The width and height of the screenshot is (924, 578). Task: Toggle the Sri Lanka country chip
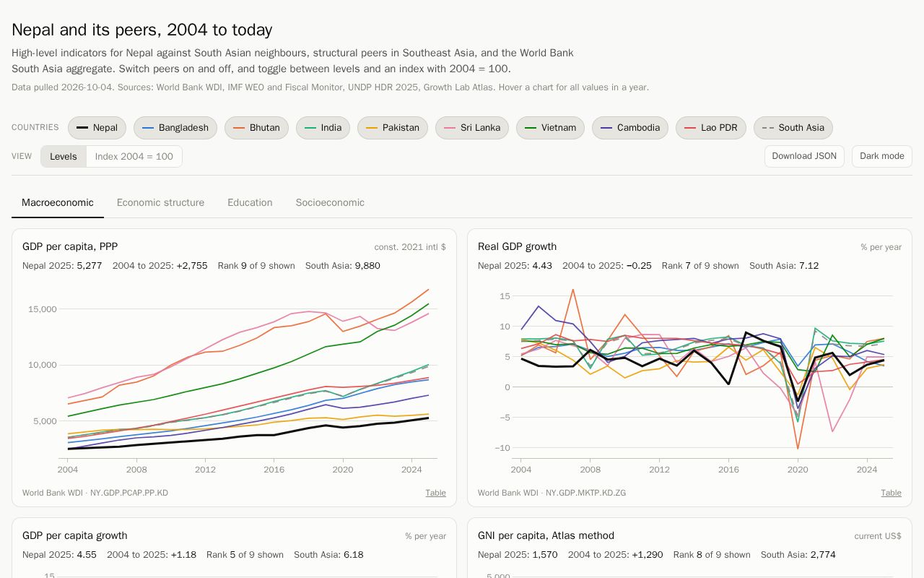pyautogui.click(x=472, y=128)
